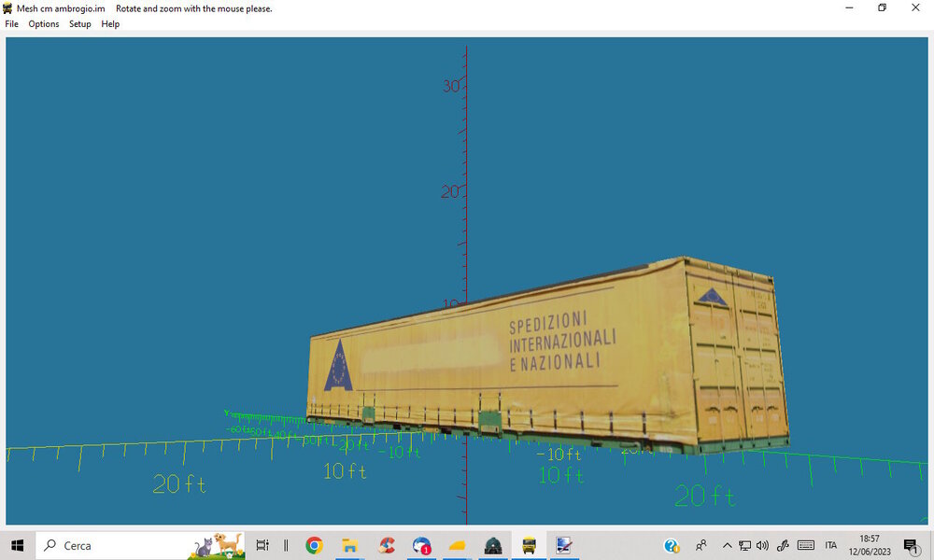Open the yellow folder taskbar app
934x560 pixels.
click(x=458, y=545)
